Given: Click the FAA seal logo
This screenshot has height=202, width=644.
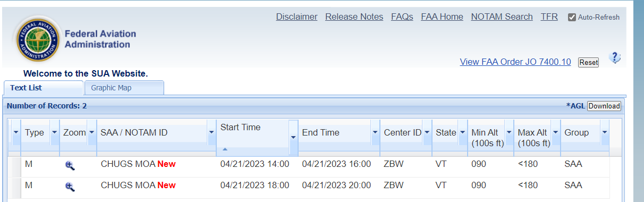Looking at the screenshot, I should click(37, 38).
